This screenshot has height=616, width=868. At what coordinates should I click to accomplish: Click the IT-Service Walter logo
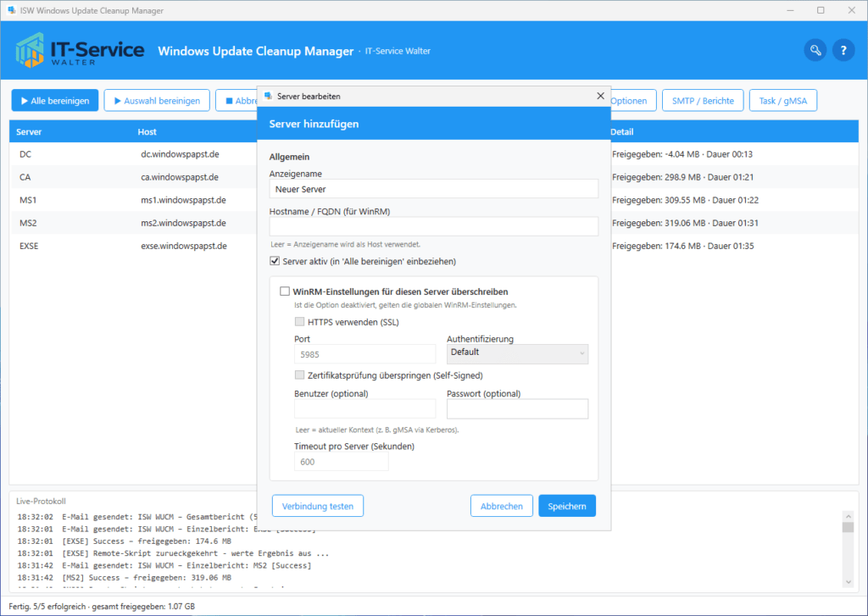click(80, 50)
